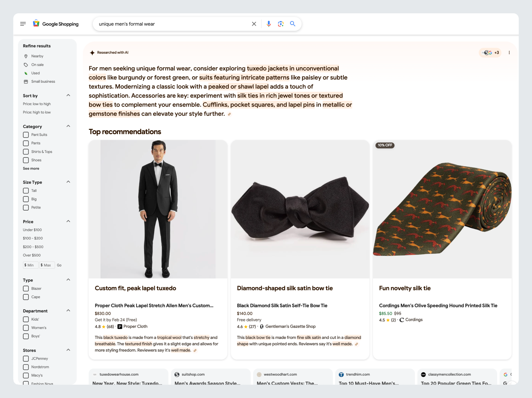Screen dimensions: 532x398
Task: Open the three-dot AI overview options
Action: click(x=509, y=53)
